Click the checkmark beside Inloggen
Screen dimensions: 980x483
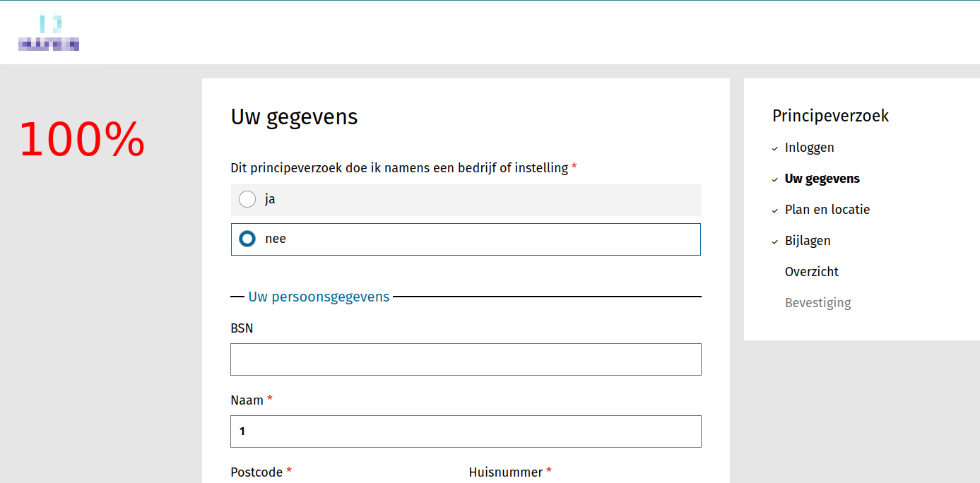pyautogui.click(x=775, y=149)
